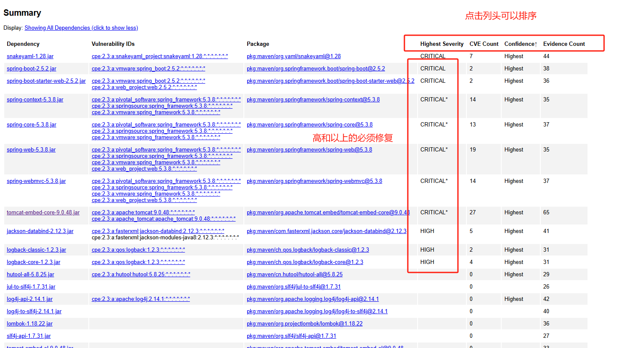This screenshot has height=348, width=644.
Task: Open apache:tomcat:9.0.48 CPE link
Action: tap(143, 213)
